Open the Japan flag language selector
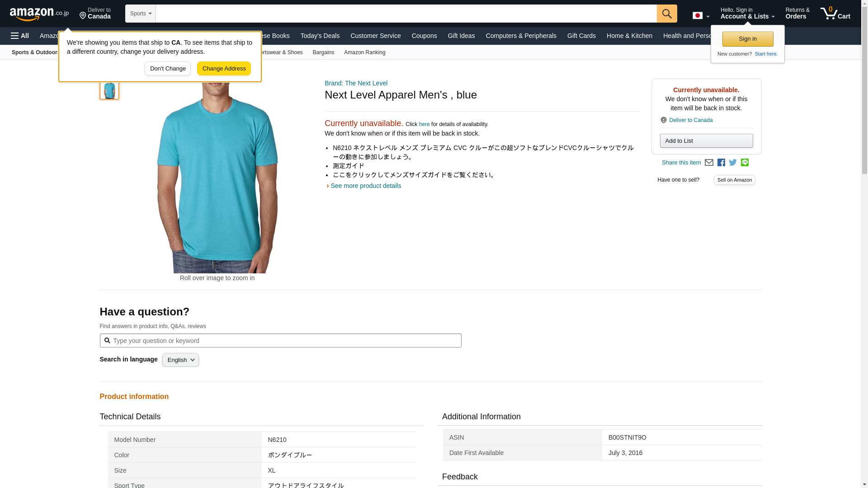The height and width of the screenshot is (488, 868). [x=700, y=16]
